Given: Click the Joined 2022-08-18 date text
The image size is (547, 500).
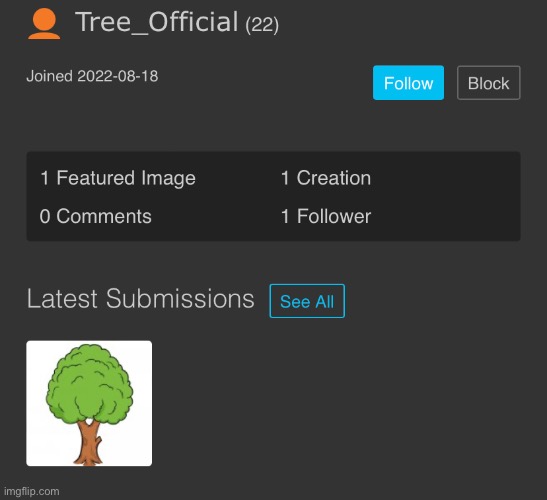Looking at the screenshot, I should (x=92, y=76).
